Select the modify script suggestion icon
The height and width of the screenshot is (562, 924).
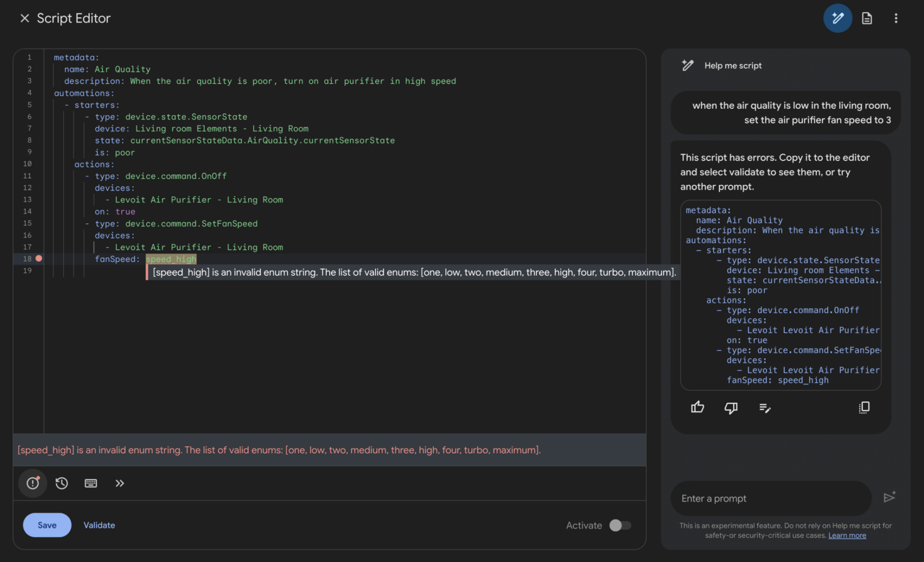coord(765,408)
